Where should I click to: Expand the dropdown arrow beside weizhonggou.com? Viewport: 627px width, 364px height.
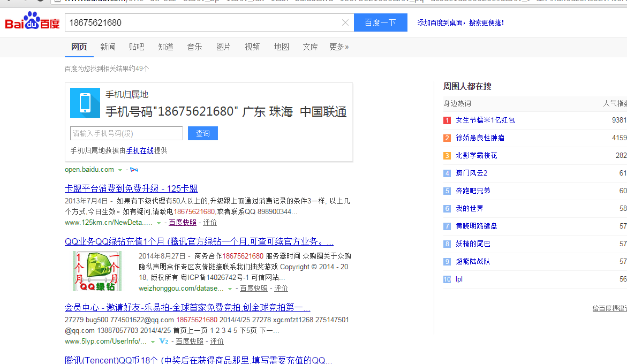click(230, 289)
